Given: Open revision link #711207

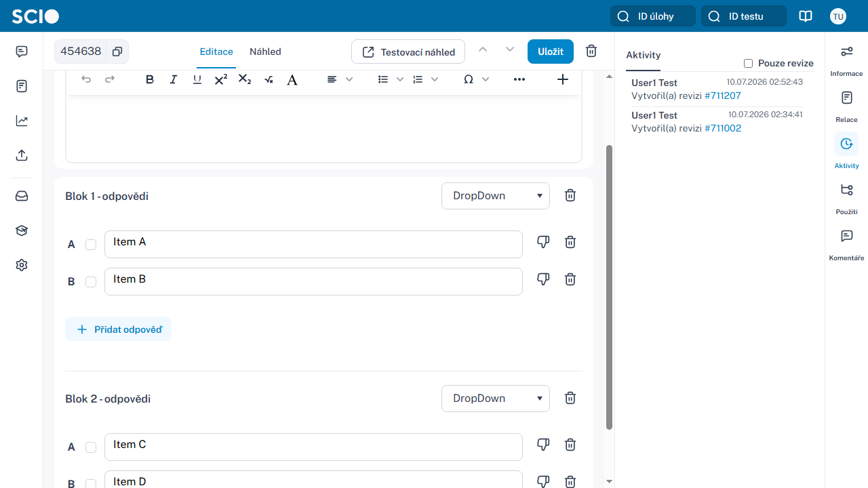Looking at the screenshot, I should tap(723, 96).
